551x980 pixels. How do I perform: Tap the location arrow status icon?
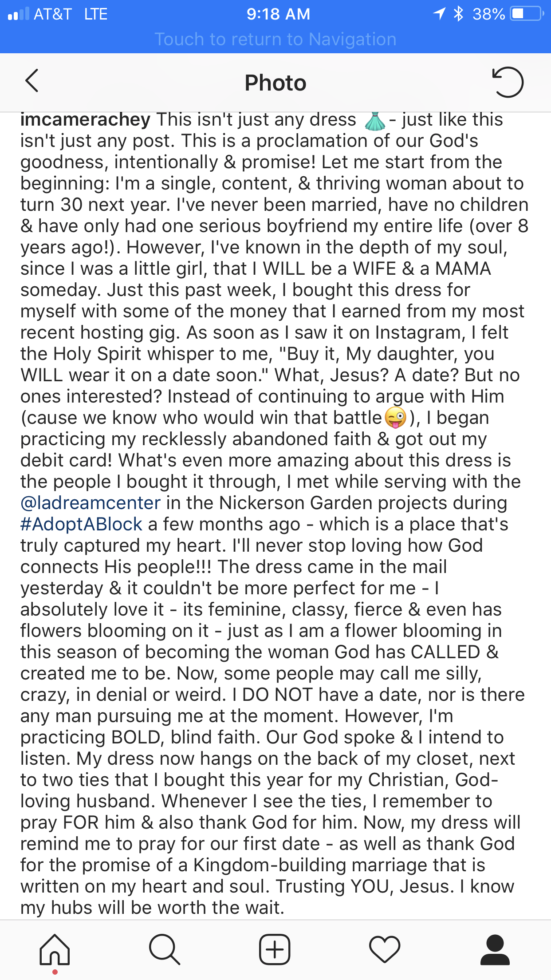tap(439, 14)
